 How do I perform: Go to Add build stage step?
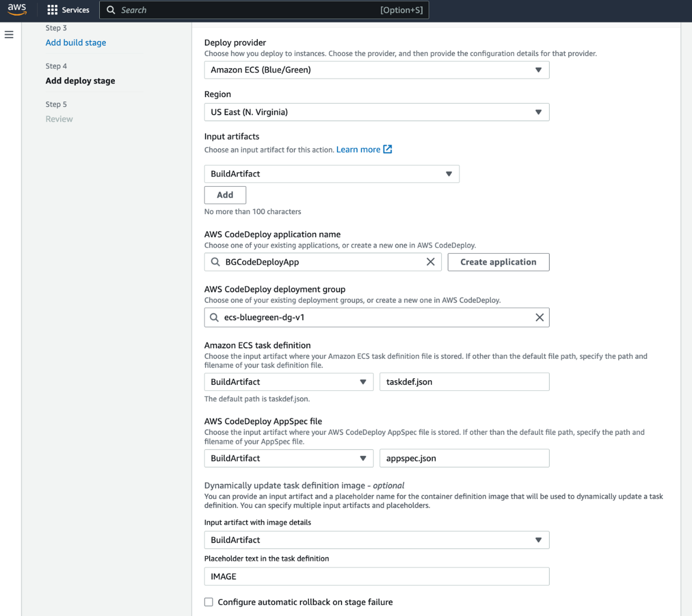(76, 43)
